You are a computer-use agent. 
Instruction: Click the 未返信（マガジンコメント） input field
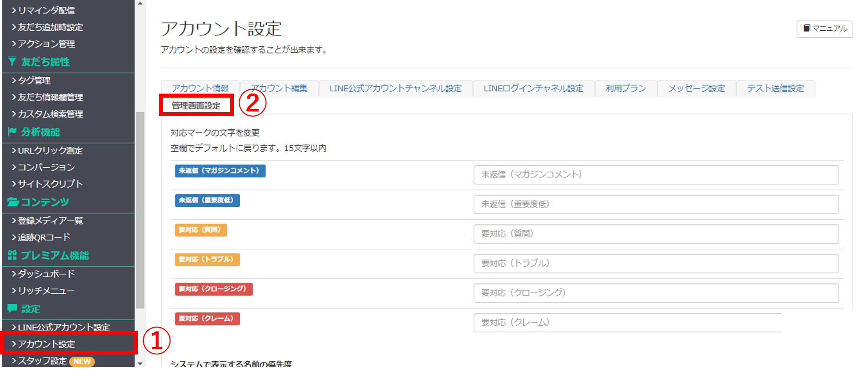point(656,175)
